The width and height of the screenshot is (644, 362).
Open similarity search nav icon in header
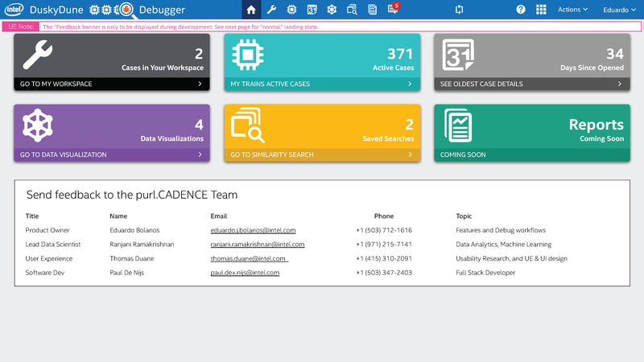tap(352, 10)
